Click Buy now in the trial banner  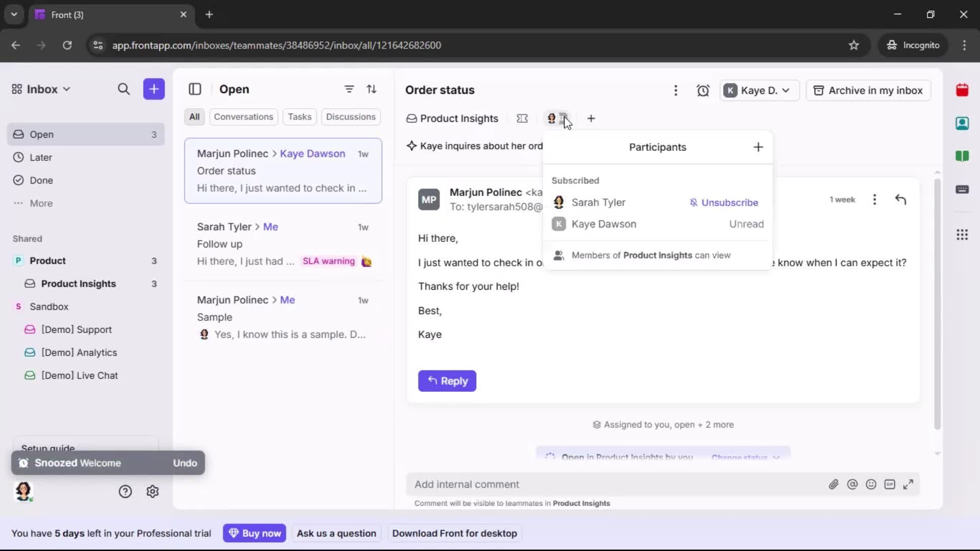255,533
